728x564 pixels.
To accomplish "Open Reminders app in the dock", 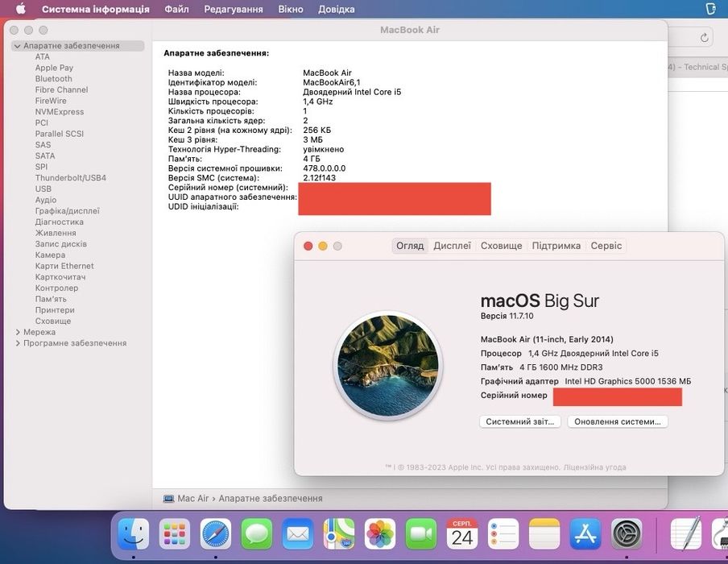I will coord(503,534).
